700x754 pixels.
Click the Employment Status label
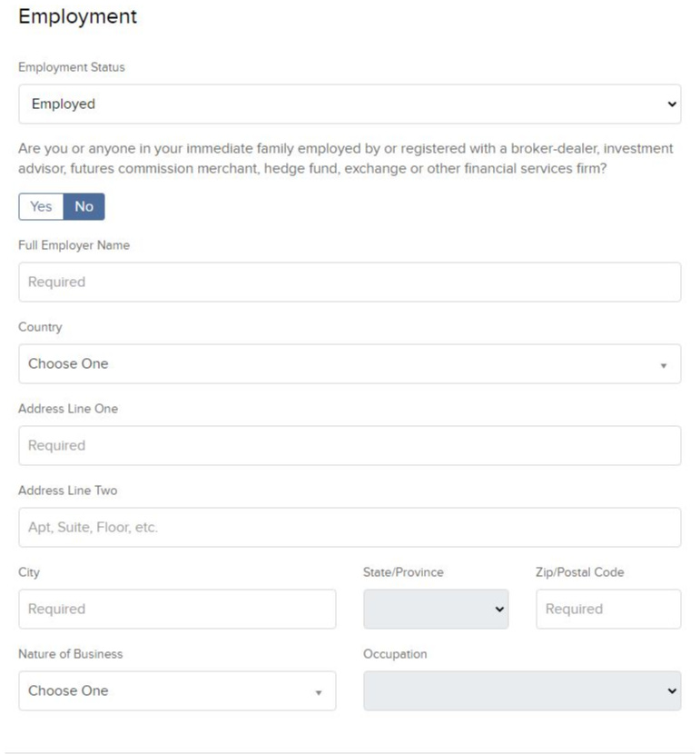tap(72, 67)
